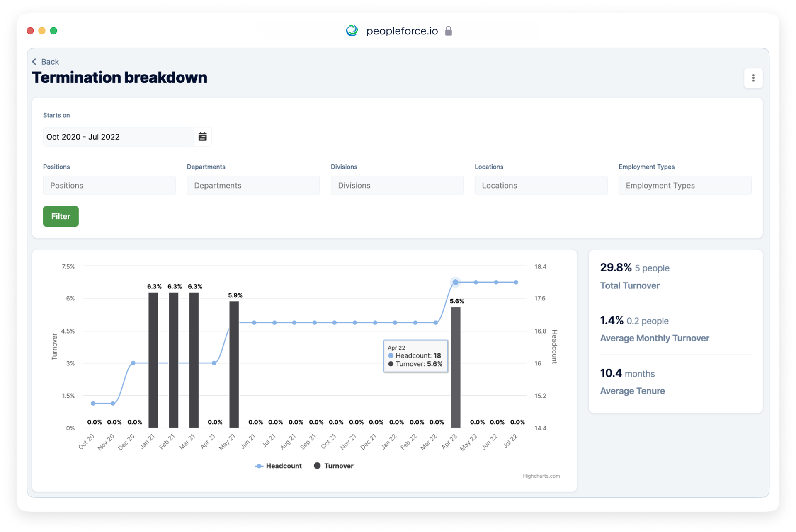Select the Dec 20 headcount data point
The image size is (796, 532).
click(x=133, y=363)
